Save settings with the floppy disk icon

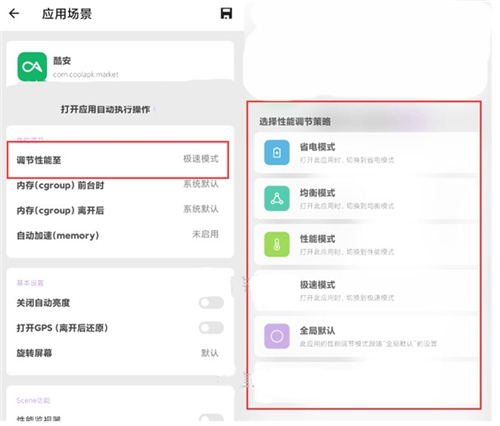click(x=226, y=14)
